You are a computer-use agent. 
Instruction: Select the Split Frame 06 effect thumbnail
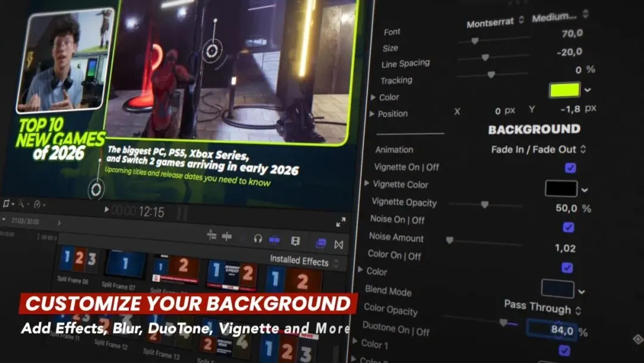[x=78, y=259]
